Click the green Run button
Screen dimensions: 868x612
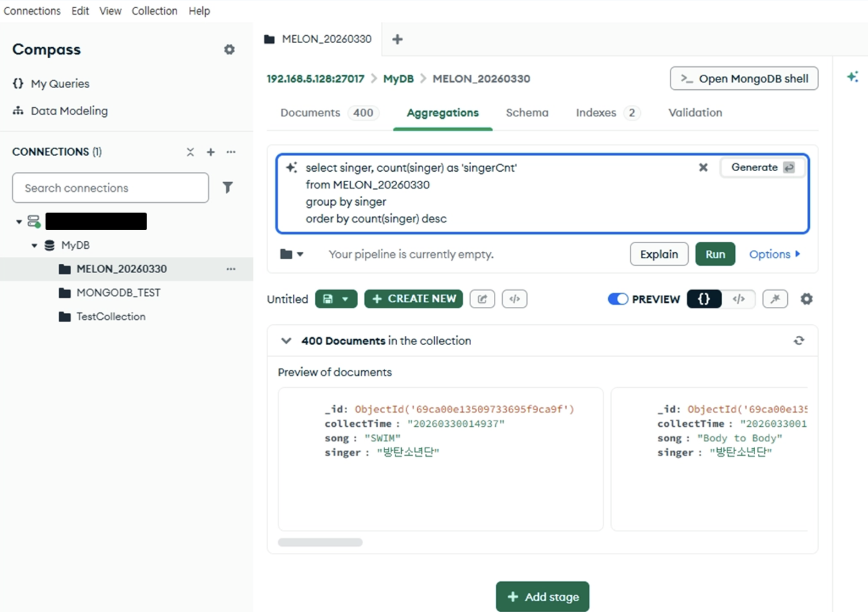pos(715,254)
